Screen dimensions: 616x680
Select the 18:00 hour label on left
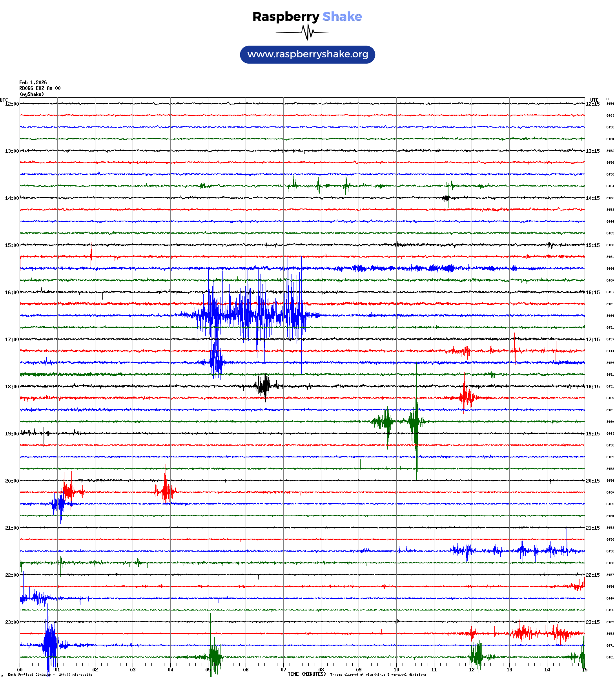[x=12, y=387]
